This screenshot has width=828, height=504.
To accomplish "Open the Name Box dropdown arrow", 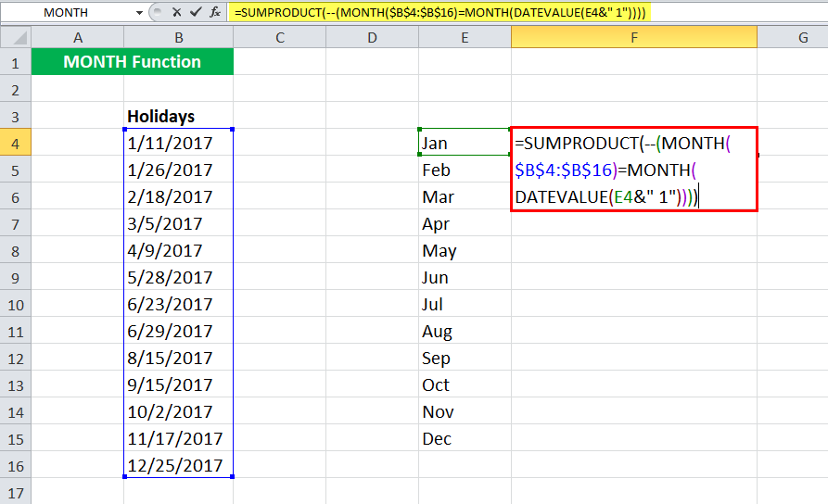I will point(139,13).
